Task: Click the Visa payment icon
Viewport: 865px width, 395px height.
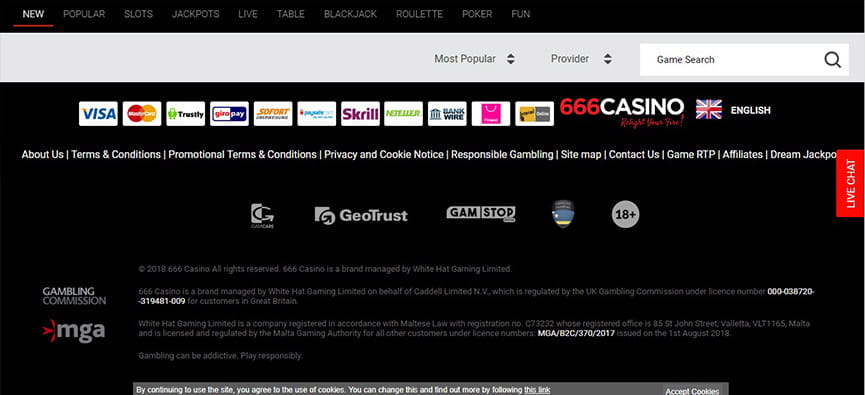Action: coord(98,114)
